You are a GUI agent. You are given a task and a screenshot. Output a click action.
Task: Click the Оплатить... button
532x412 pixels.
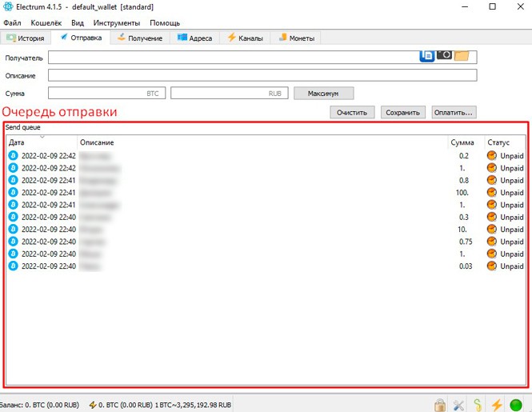point(454,112)
